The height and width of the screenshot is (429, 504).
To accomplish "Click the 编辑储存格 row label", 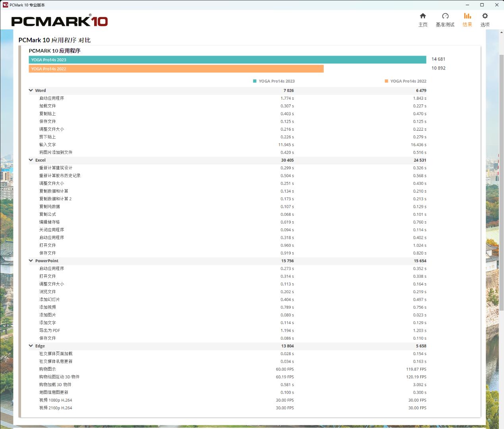I will pos(50,222).
